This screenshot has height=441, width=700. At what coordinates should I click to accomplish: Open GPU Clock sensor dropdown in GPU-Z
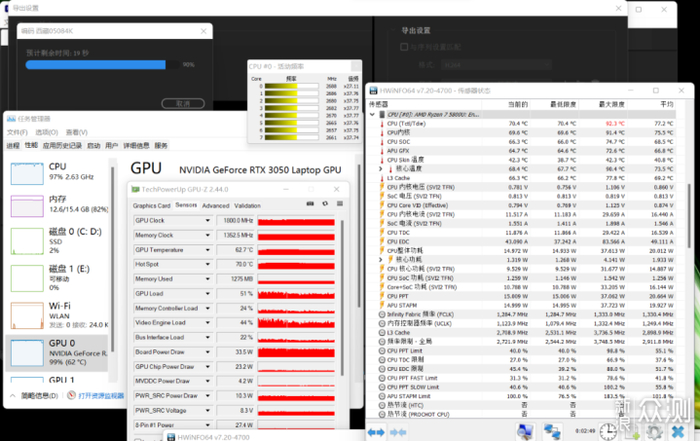pyautogui.click(x=208, y=220)
